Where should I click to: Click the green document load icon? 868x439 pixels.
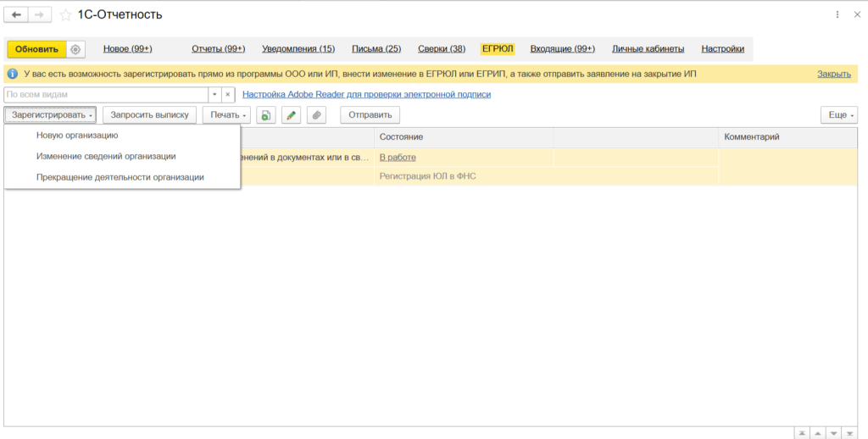(266, 115)
